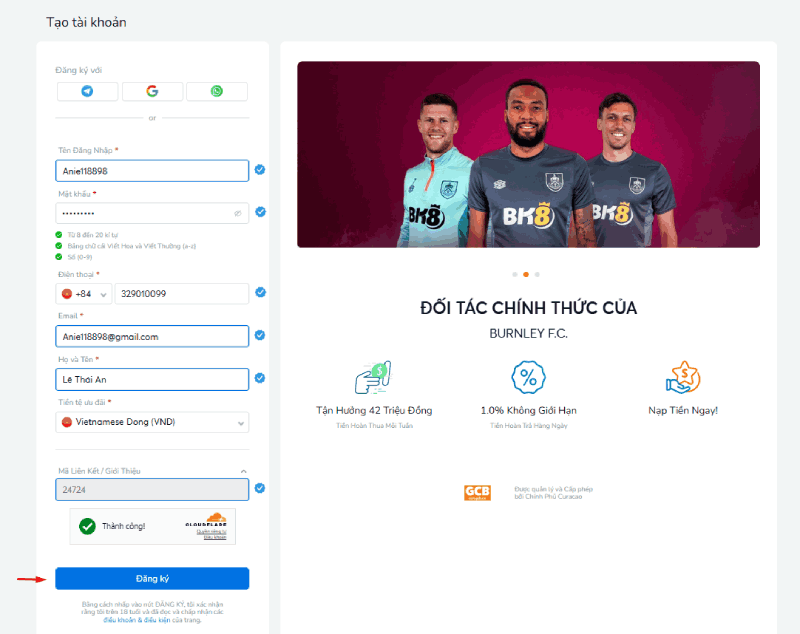This screenshot has width=800, height=634.
Task: Click the verified checkmark beside phone field
Action: point(260,292)
